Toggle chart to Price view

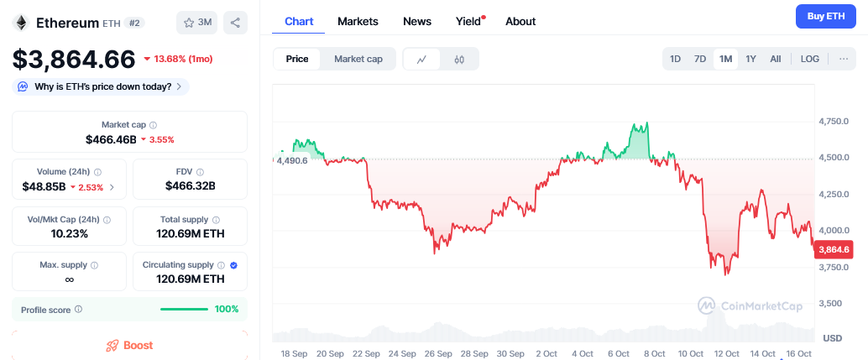(297, 59)
